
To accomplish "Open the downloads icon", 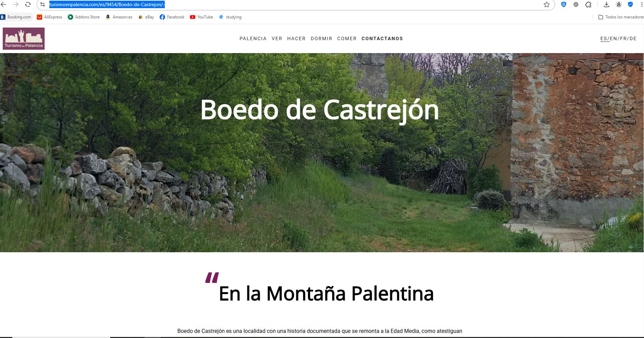I will [x=607, y=5].
